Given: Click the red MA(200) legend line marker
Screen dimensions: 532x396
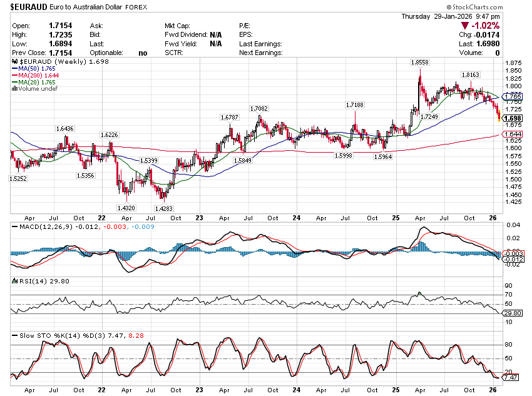Looking at the screenshot, I should (x=14, y=76).
